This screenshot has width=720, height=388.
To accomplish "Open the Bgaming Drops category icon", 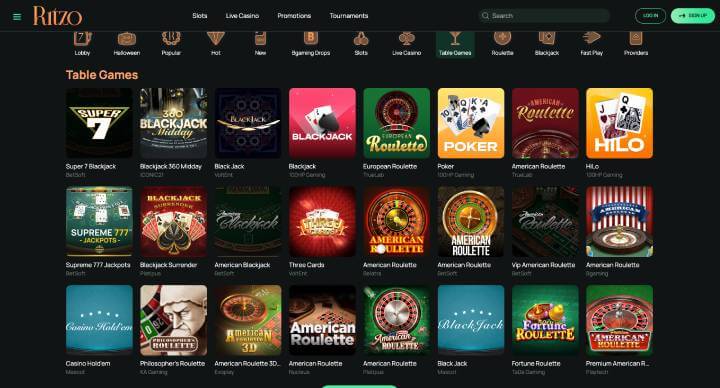I will [311, 39].
